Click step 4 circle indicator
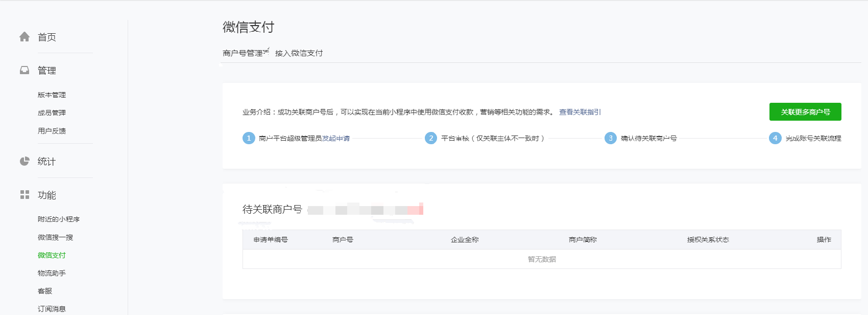 coord(775,138)
